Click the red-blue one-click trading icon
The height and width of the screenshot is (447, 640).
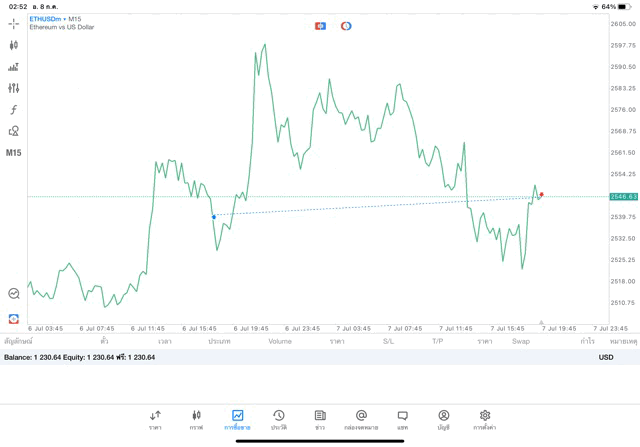pos(320,26)
